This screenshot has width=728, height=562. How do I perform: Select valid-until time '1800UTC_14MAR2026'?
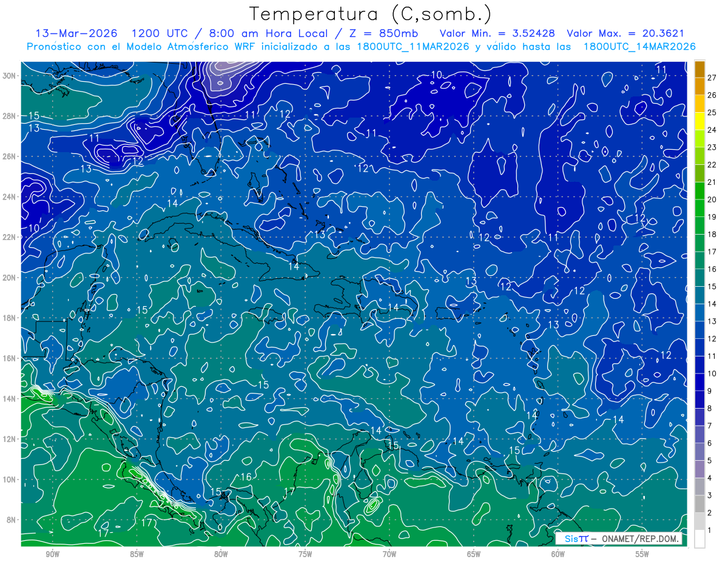[x=639, y=47]
